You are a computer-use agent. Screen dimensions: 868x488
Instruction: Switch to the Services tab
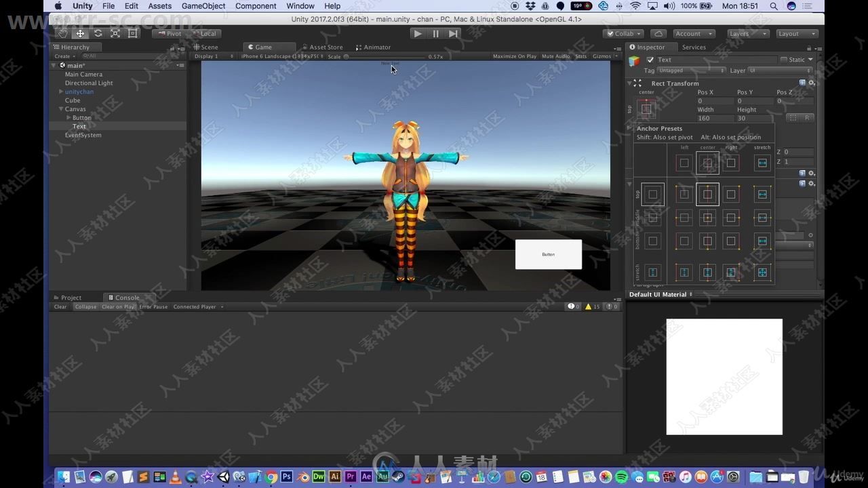694,47
